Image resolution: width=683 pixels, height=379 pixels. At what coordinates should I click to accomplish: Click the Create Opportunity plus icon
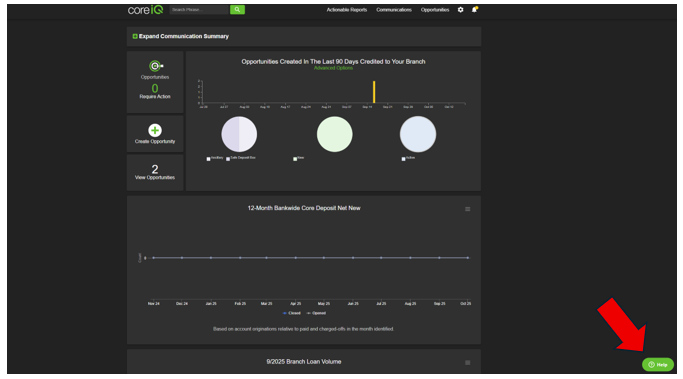coord(155,130)
